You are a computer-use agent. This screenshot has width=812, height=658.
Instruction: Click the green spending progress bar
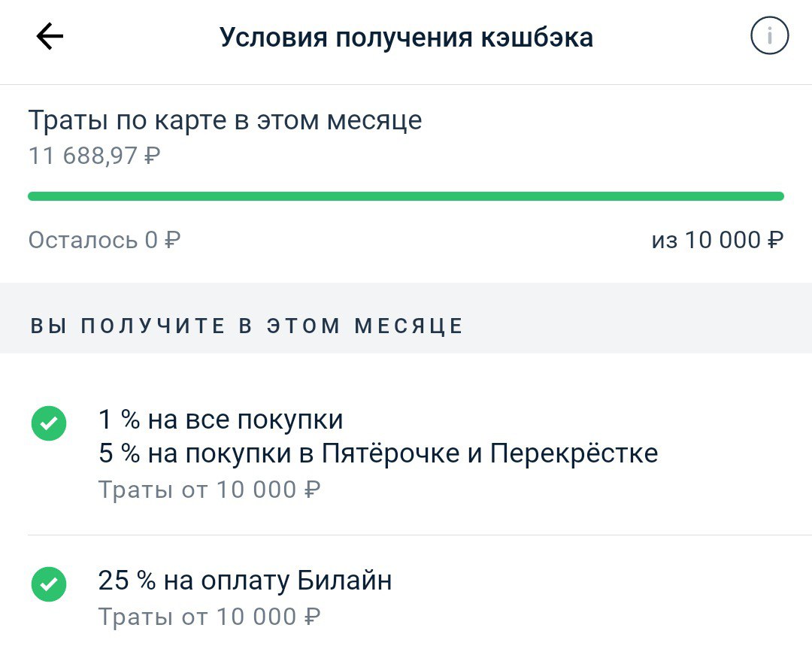pos(405,196)
